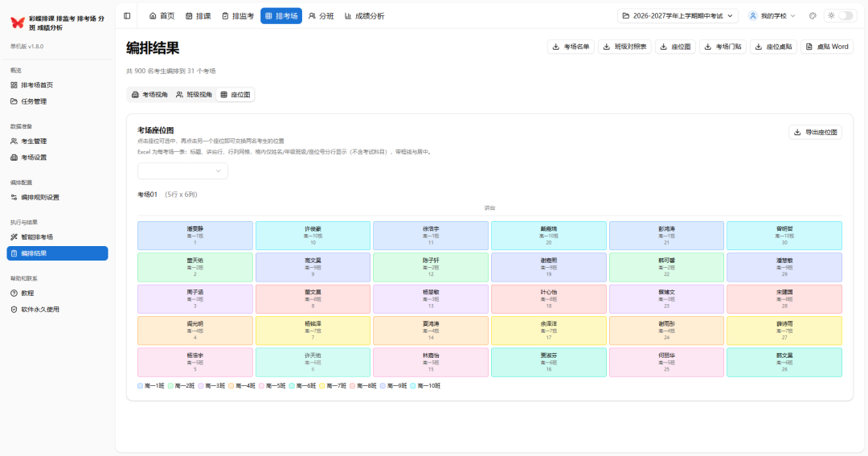Image resolution: width=868 pixels, height=456 pixels.
Task: Click the 高一7班 legend color swatch
Action: 322,386
